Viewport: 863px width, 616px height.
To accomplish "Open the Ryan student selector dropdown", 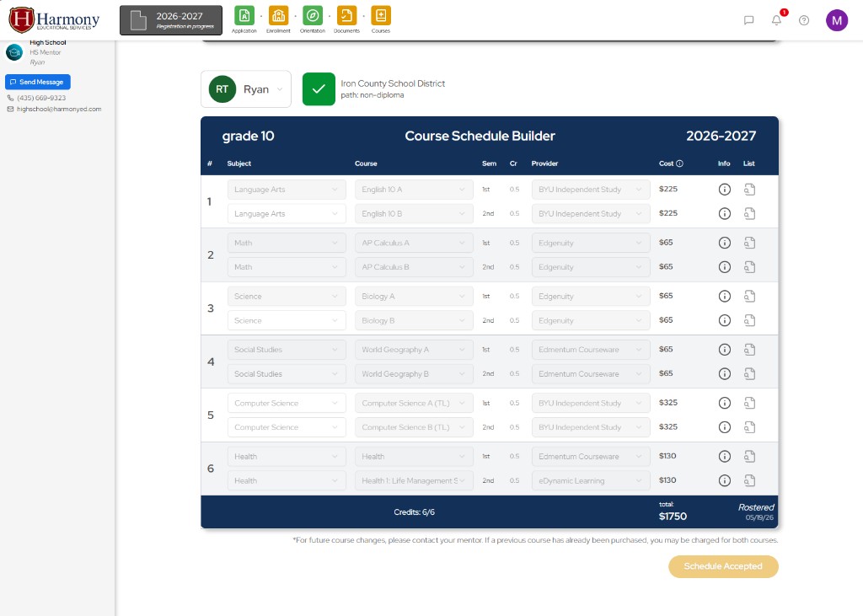I will pyautogui.click(x=246, y=89).
